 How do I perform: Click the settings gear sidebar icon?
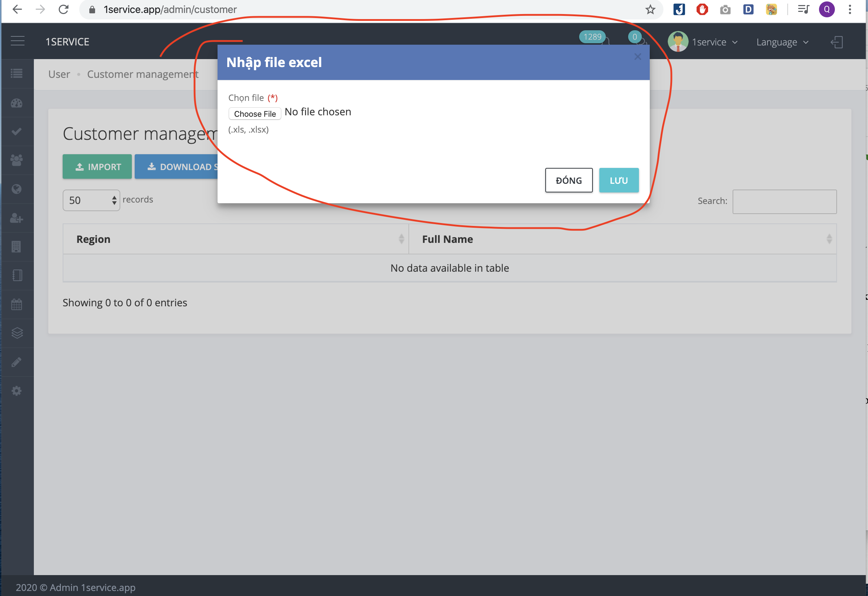[x=17, y=391]
